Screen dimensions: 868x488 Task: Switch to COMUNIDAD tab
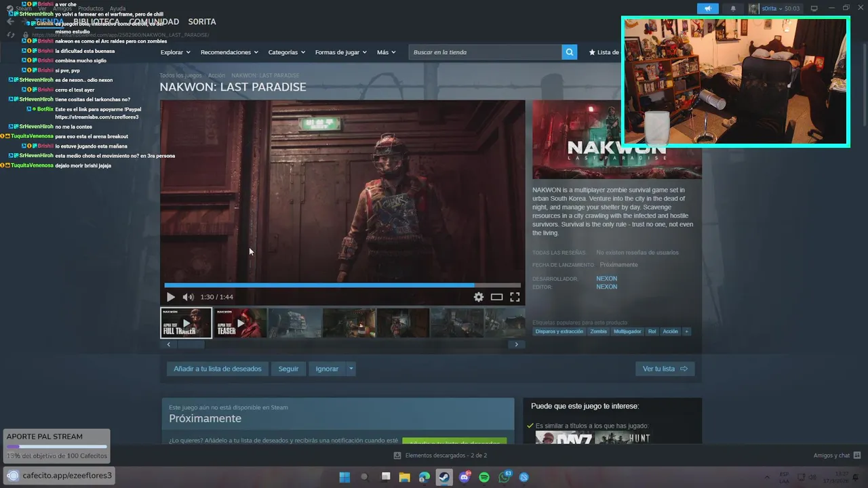coord(154,22)
